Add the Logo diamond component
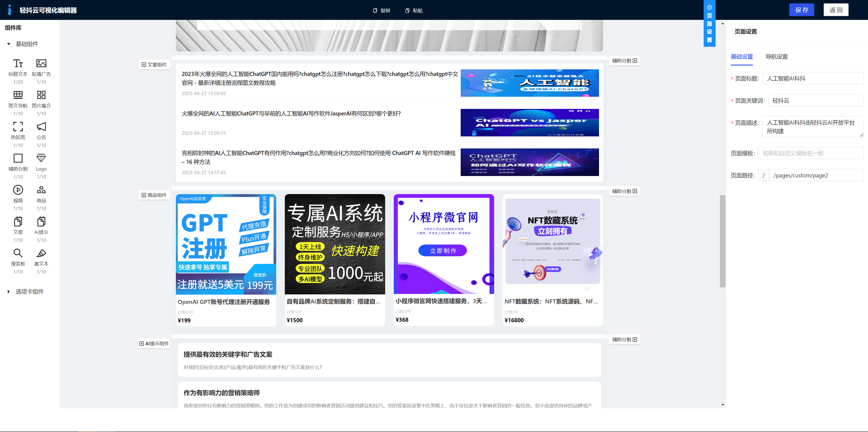 pyautogui.click(x=41, y=166)
